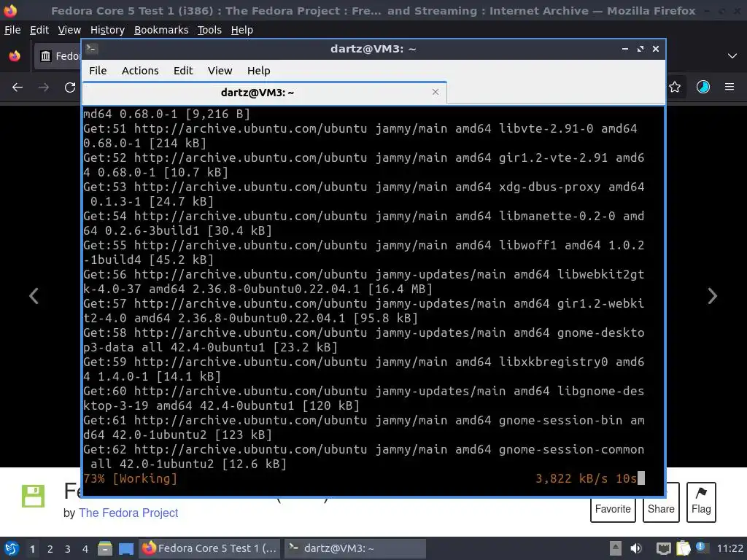Click the Get:62 gnome-session-common line
The image size is (747, 560).
tap(363, 456)
